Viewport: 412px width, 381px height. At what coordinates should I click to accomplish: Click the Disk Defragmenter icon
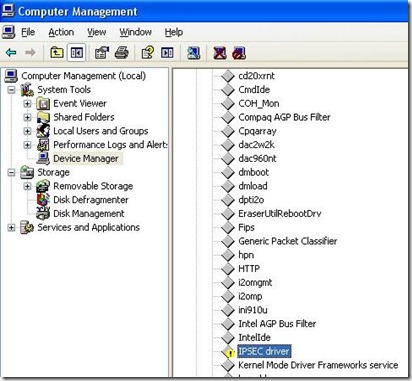click(43, 200)
